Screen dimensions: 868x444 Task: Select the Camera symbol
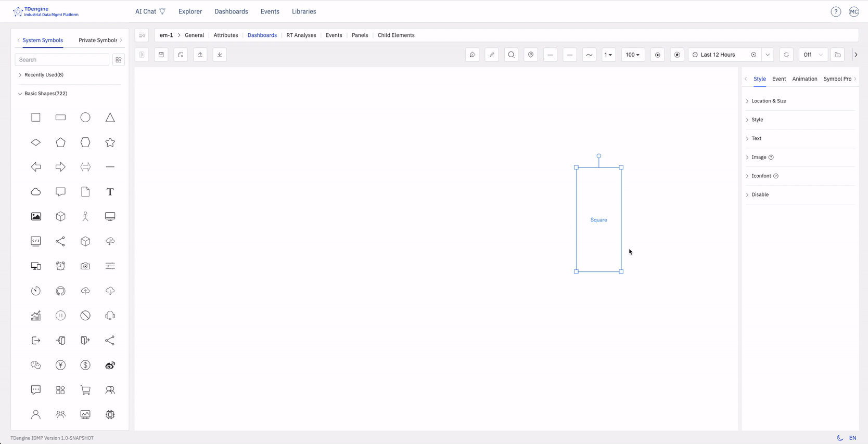pos(85,266)
